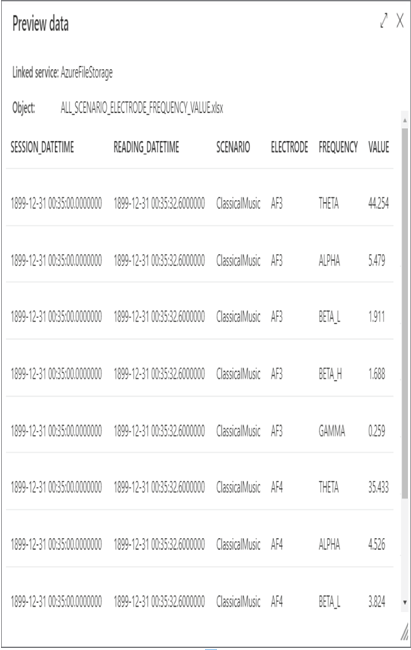Close the Preview data panel
411x650 pixels.
click(x=400, y=21)
